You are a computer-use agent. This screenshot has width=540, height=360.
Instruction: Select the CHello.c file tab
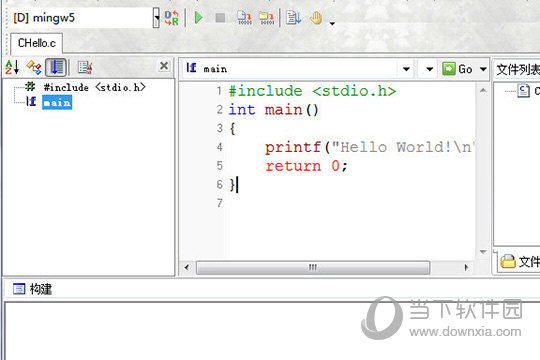pos(37,43)
